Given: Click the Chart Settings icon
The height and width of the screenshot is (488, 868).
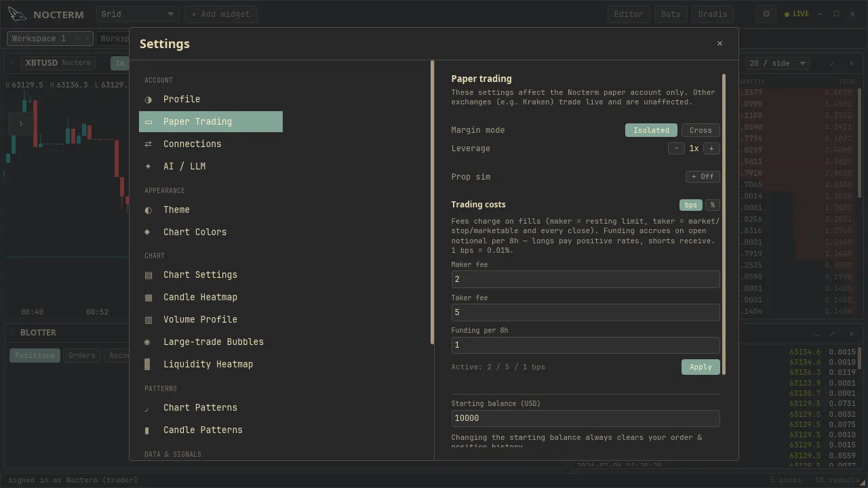Looking at the screenshot, I should pyautogui.click(x=148, y=275).
